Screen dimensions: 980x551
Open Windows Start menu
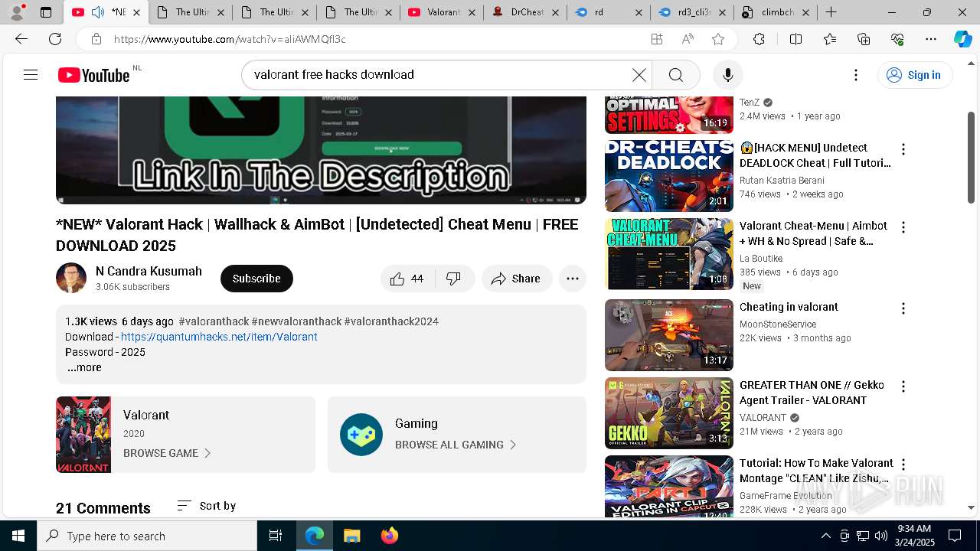pos(18,536)
